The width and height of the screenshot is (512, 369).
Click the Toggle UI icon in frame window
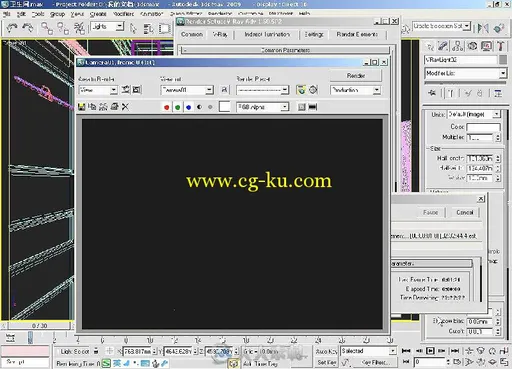313,107
